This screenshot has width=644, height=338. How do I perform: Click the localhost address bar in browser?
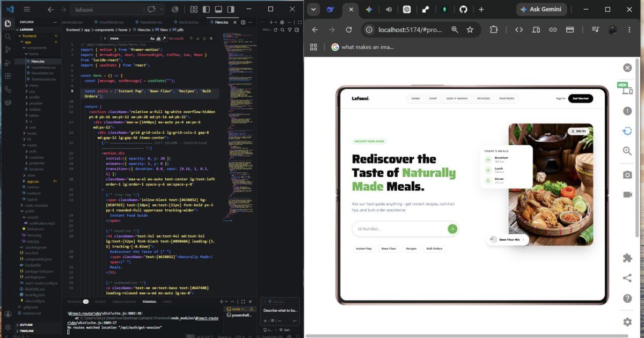[x=411, y=30]
